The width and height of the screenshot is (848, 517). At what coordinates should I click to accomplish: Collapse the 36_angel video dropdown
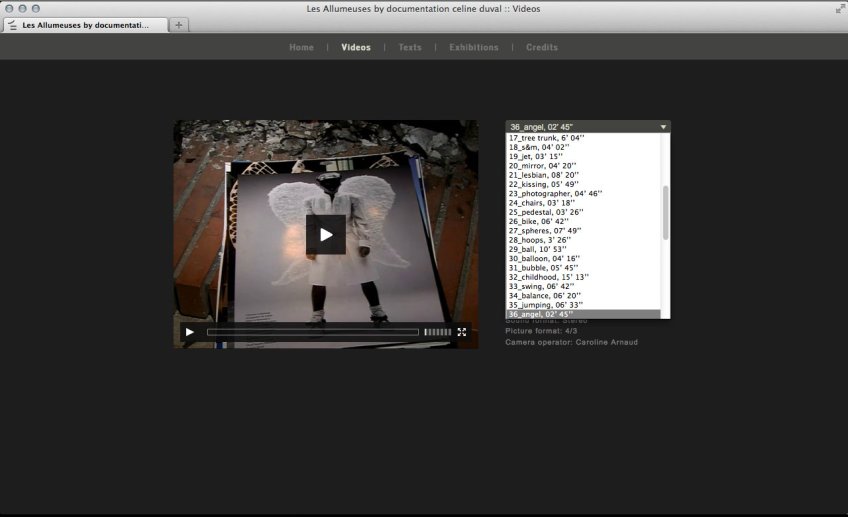pyautogui.click(x=588, y=127)
